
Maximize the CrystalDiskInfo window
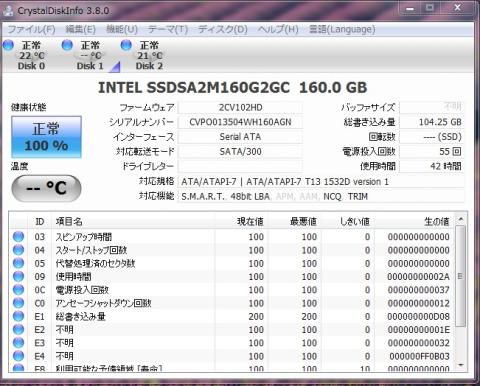click(430, 8)
